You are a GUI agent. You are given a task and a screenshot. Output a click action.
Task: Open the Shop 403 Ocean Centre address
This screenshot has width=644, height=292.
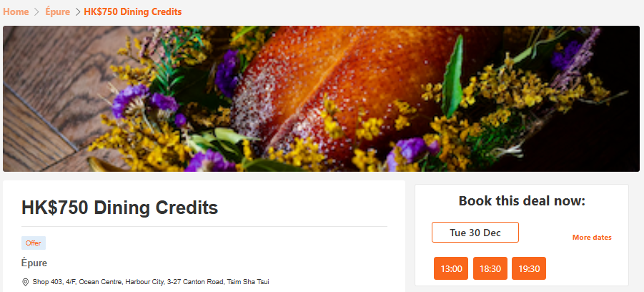click(x=151, y=282)
